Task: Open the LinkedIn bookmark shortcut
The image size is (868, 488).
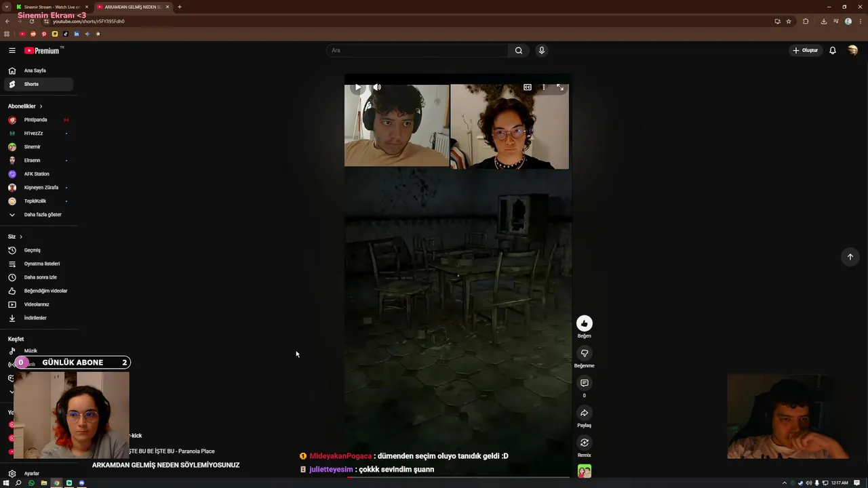Action: [x=77, y=34]
